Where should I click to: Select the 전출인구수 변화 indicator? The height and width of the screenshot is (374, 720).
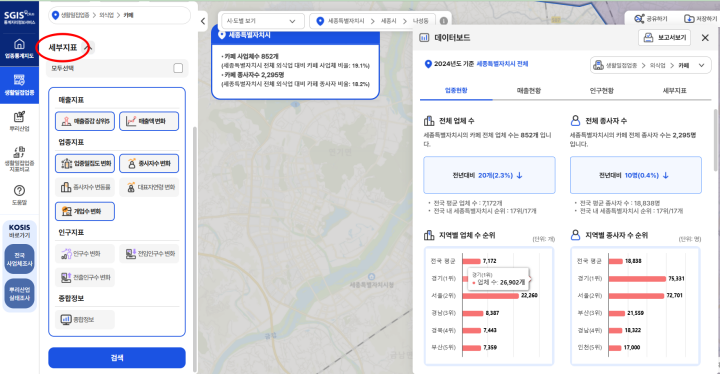[85, 278]
